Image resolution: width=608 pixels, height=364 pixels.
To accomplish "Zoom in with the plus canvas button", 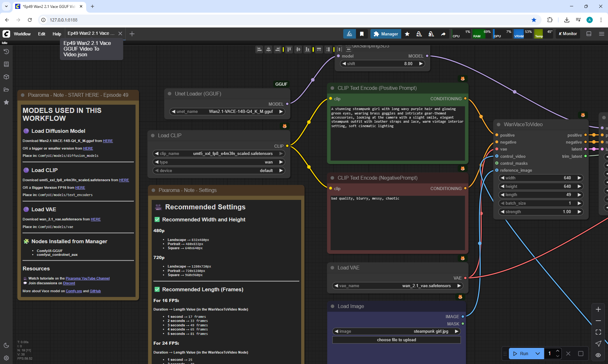I will point(598,309).
